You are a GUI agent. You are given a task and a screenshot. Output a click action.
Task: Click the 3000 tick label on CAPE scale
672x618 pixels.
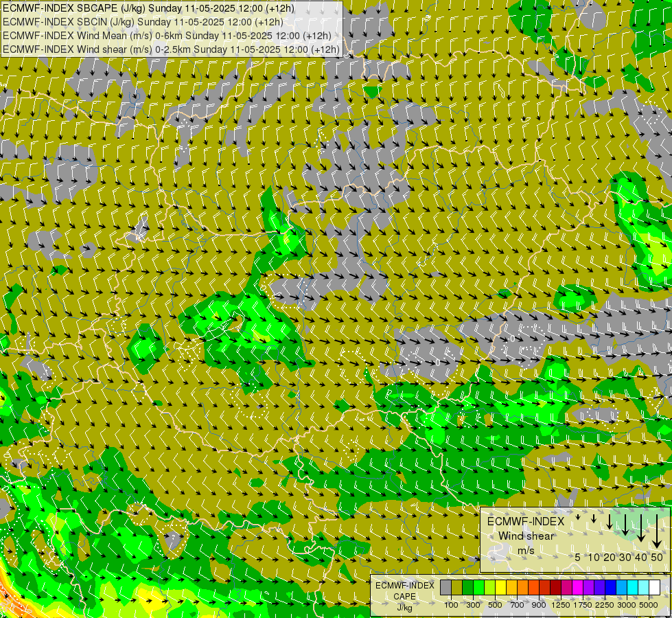coord(627,605)
